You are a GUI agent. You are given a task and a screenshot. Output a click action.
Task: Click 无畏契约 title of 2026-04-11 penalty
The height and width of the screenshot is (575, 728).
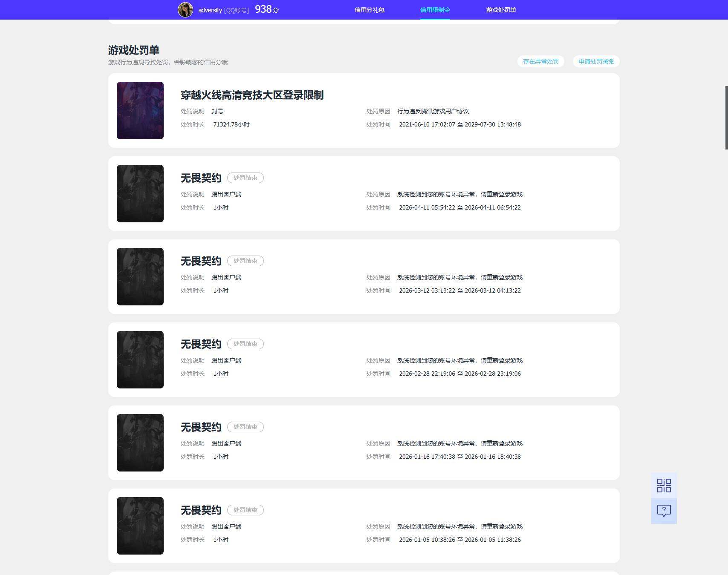point(201,178)
